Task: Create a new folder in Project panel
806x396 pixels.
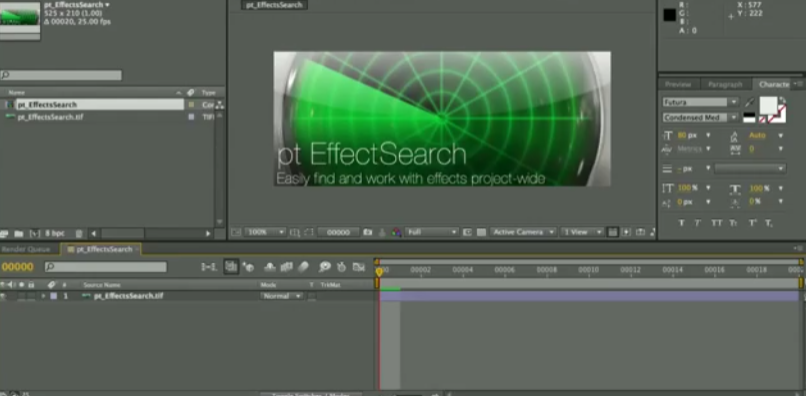Action: pos(19,233)
